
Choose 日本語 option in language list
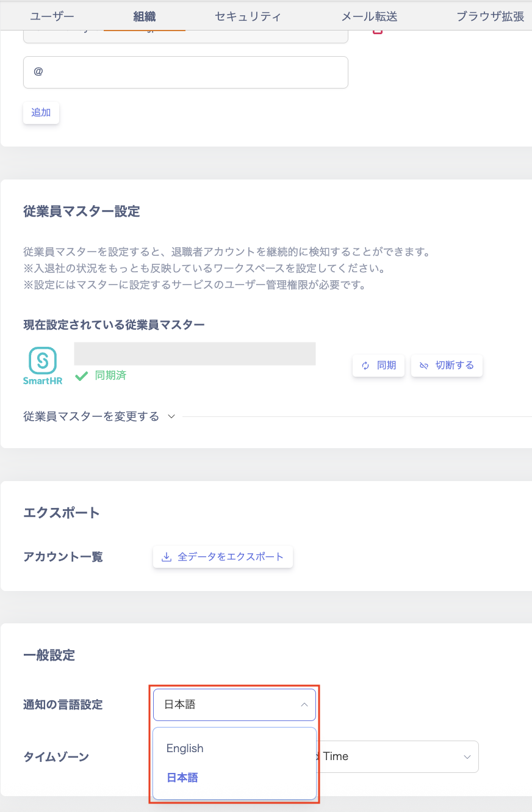[182, 778]
